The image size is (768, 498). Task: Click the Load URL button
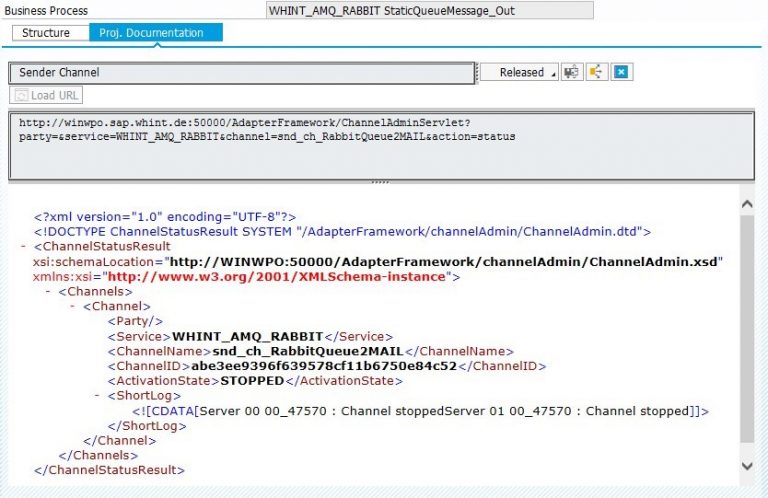(x=46, y=95)
